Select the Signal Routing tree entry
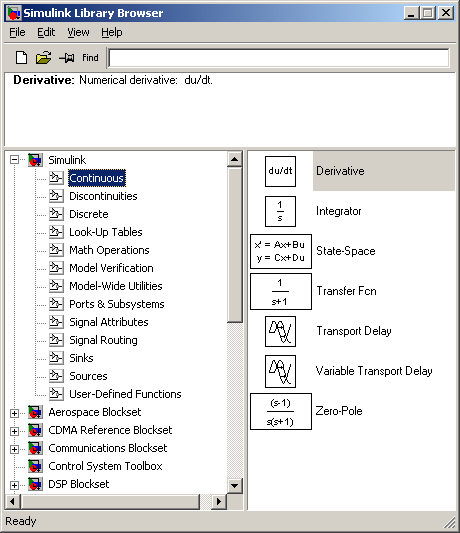Screen dimensions: 460x533 pyautogui.click(x=103, y=340)
